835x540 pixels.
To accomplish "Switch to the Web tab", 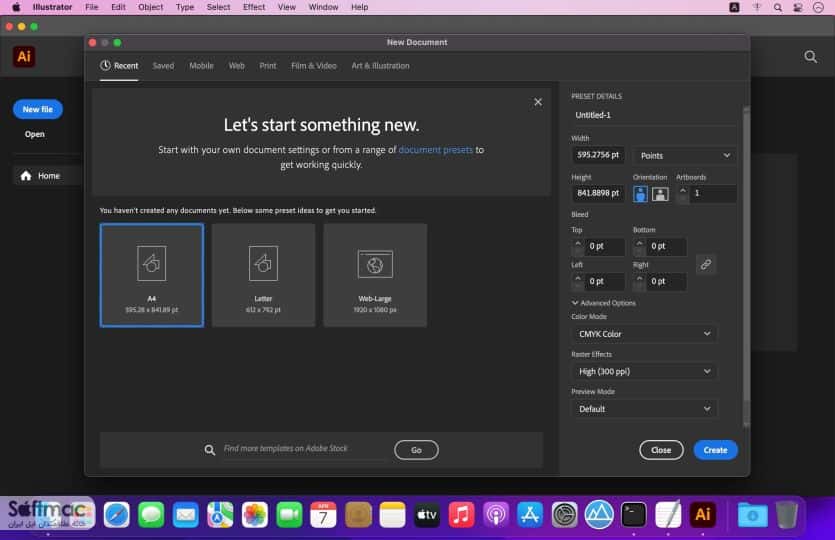I will (236, 66).
